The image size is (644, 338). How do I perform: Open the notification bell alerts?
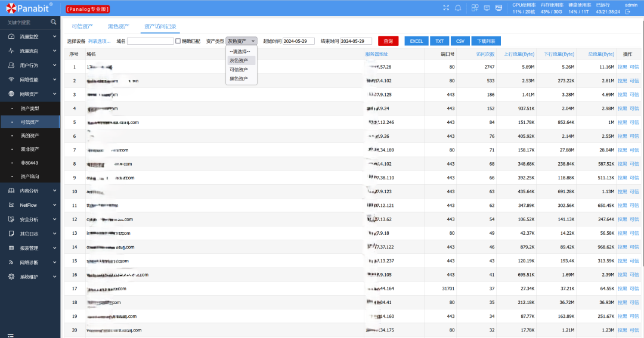point(458,8)
